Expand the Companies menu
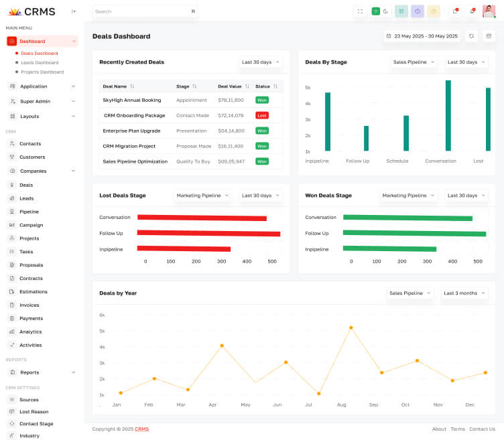Image resolution: width=504 pixels, height=440 pixels. tap(42, 171)
